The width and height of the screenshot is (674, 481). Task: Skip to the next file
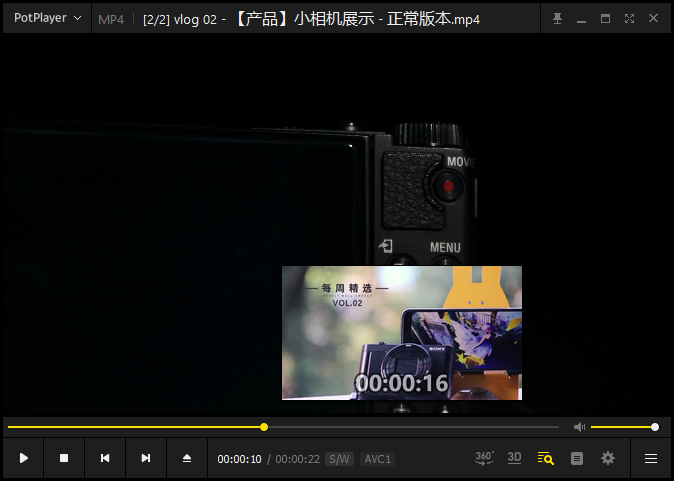tap(146, 458)
